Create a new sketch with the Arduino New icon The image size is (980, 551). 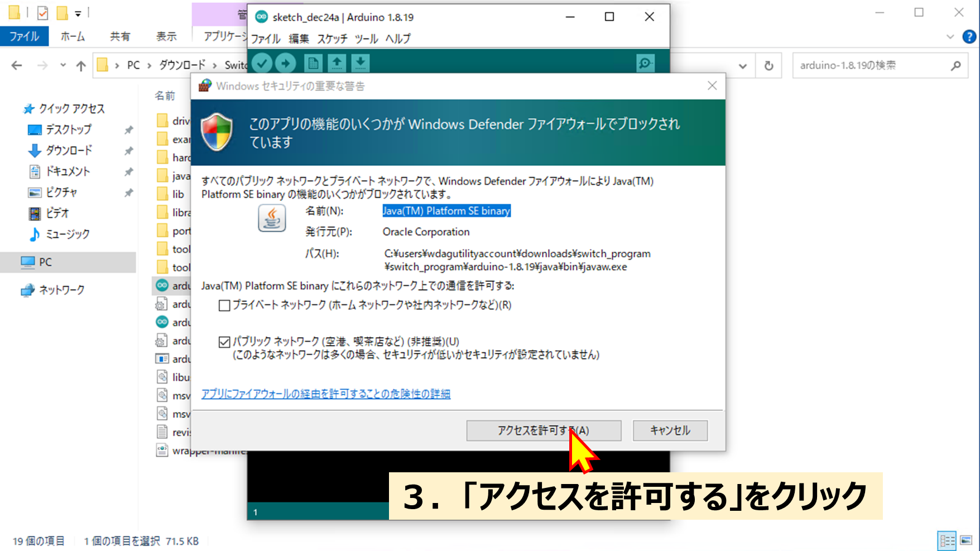(x=313, y=63)
